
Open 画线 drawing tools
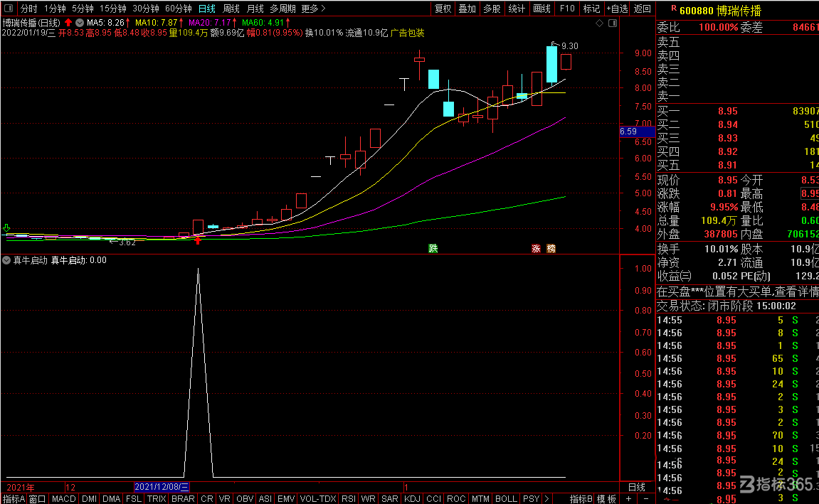541,9
